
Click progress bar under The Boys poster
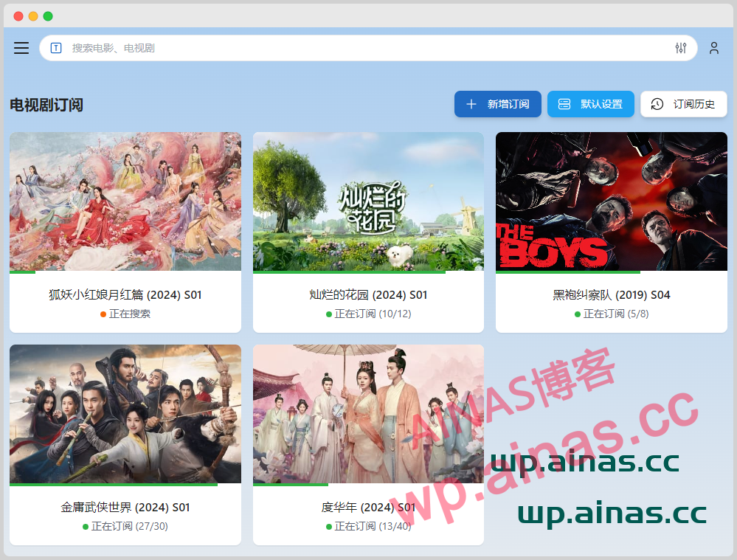pyautogui.click(x=612, y=272)
